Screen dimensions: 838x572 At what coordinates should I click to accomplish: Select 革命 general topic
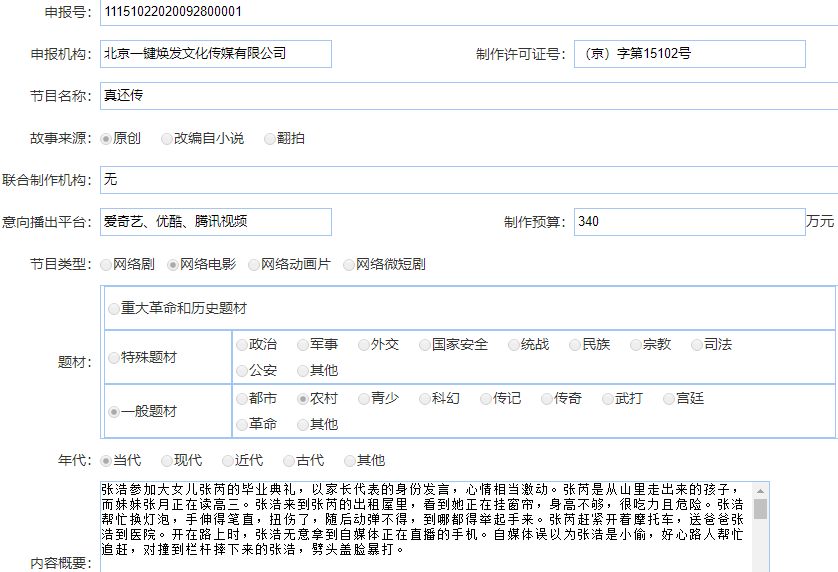(x=242, y=424)
